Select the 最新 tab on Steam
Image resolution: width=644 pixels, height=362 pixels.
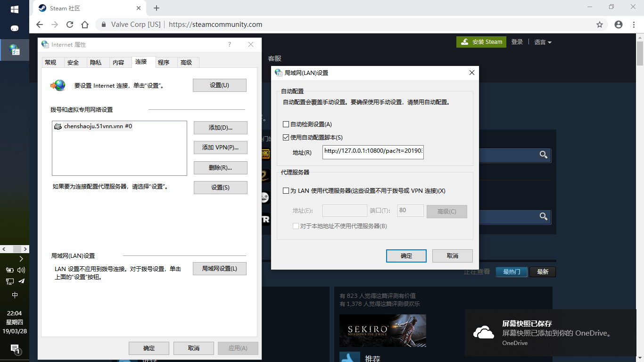click(x=542, y=271)
